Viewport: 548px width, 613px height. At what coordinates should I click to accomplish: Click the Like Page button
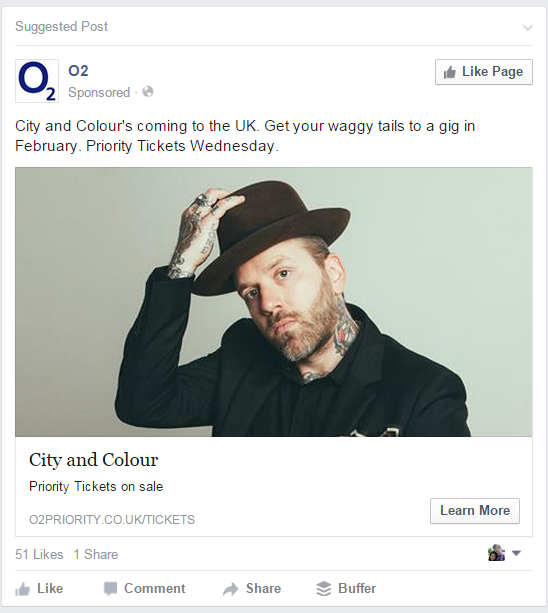484,72
